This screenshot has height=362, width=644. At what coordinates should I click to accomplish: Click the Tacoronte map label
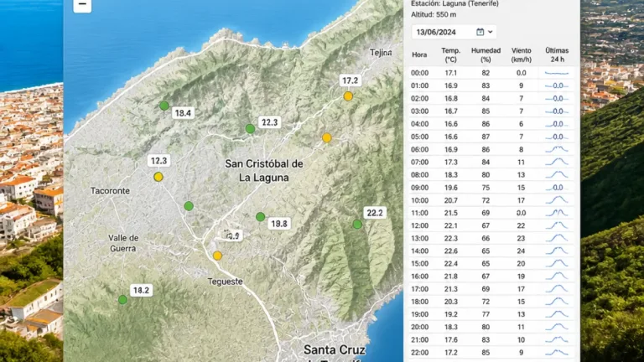click(x=110, y=191)
